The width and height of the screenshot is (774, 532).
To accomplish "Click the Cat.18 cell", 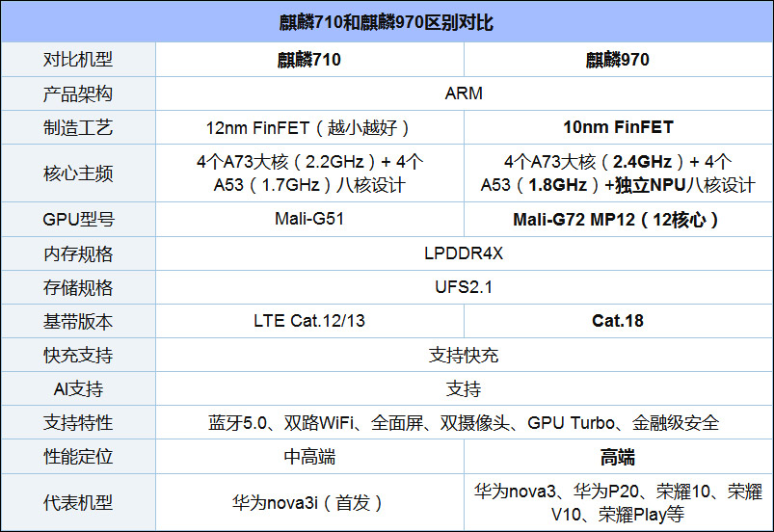I will pos(618,321).
